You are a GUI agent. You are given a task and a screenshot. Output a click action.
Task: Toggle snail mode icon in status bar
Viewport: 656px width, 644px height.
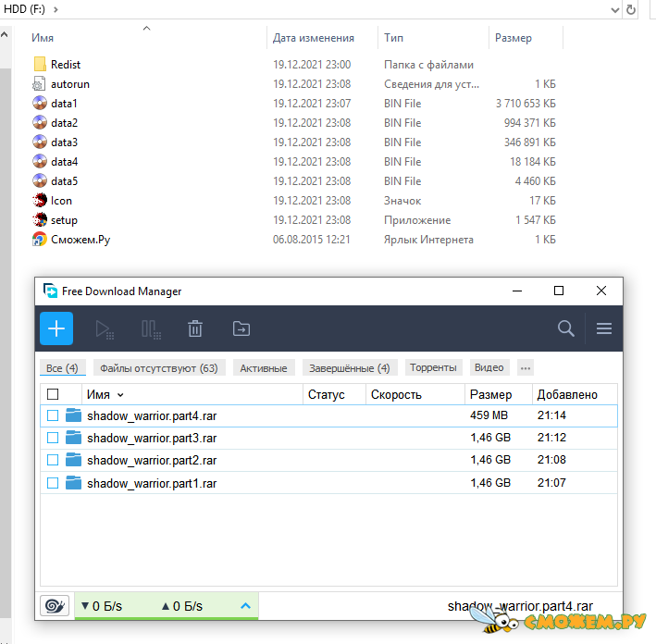(55, 605)
